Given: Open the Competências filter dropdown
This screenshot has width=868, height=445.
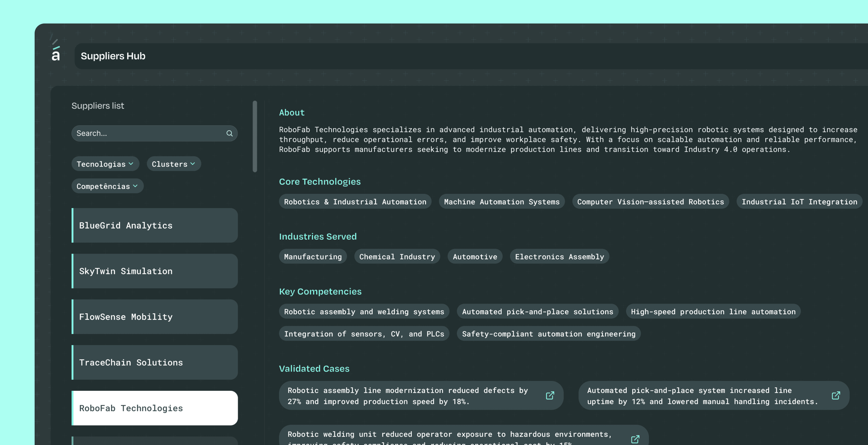Looking at the screenshot, I should (x=107, y=186).
